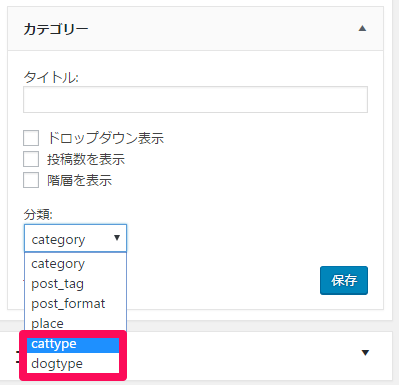The width and height of the screenshot is (399, 385).
Task: Enable the 階層を表示 checkbox
Action: [x=31, y=180]
